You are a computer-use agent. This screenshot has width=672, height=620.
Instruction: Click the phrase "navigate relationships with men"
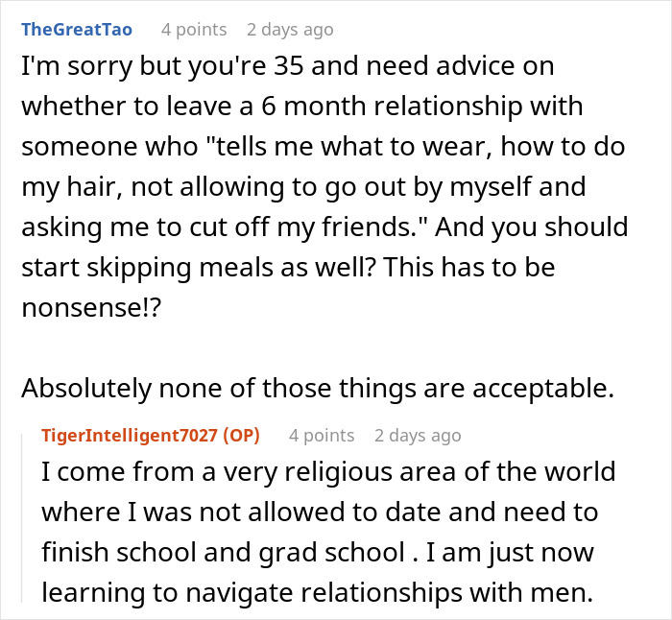(372, 594)
